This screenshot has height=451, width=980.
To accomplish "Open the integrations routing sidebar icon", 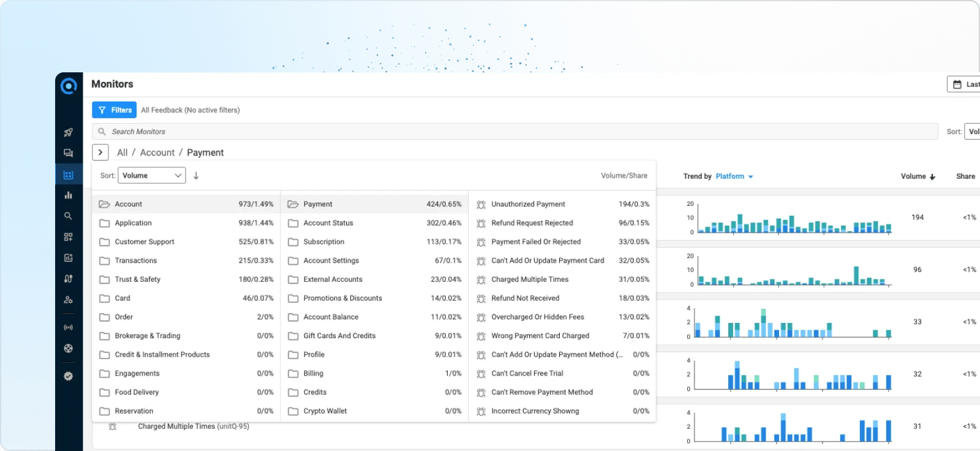I will (x=69, y=278).
